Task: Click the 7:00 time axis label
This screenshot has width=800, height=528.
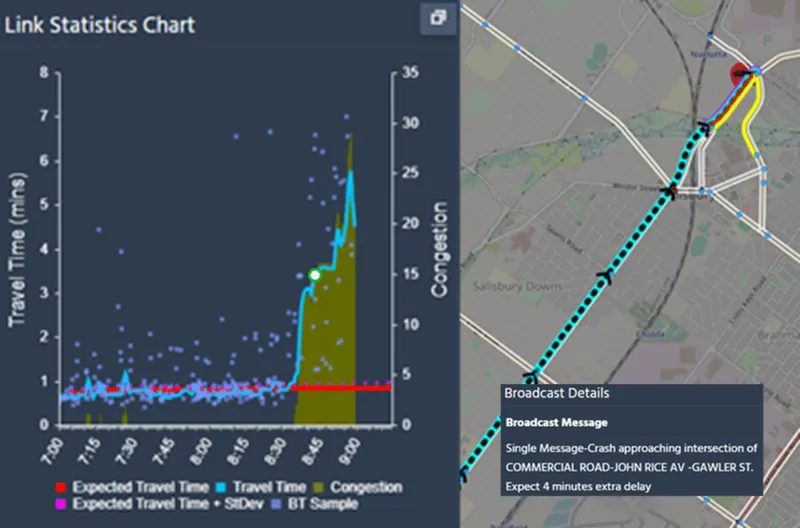Action: coord(53,451)
